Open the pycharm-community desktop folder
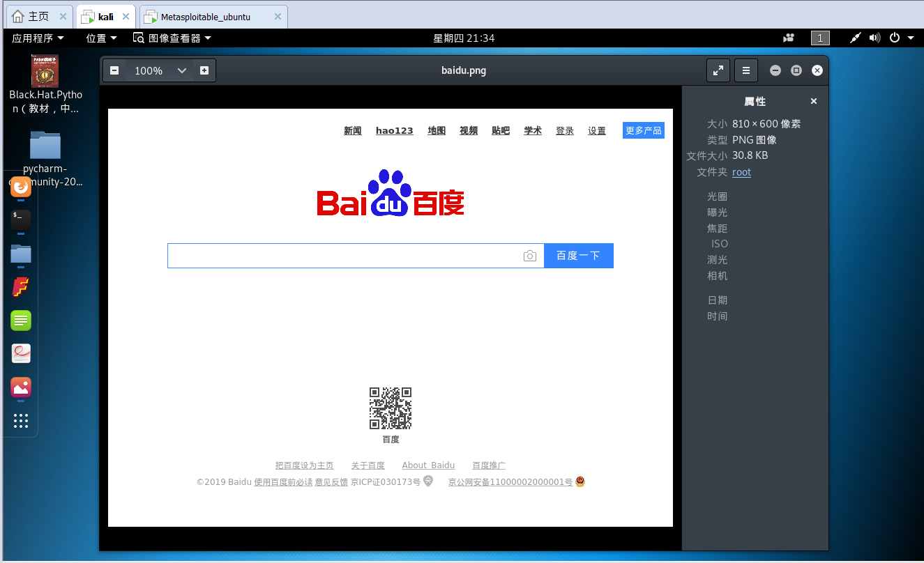Screen dimensions: 924x563 pos(45,159)
